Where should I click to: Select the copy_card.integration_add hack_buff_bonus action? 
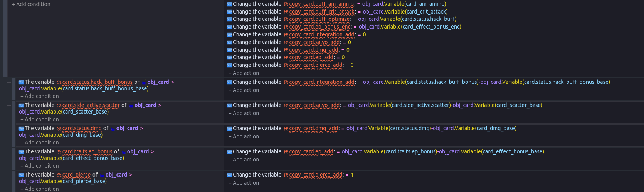pos(418,82)
